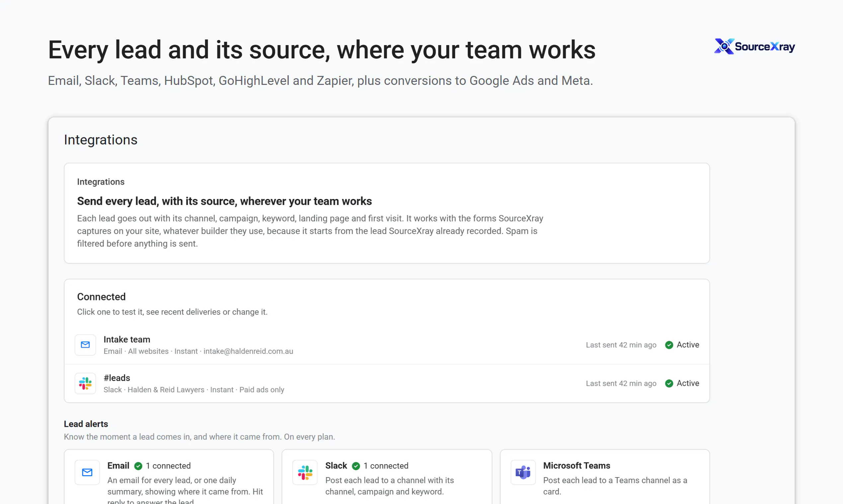Select the Slack lead alert card title
This screenshot has height=504, width=843.
(x=336, y=465)
